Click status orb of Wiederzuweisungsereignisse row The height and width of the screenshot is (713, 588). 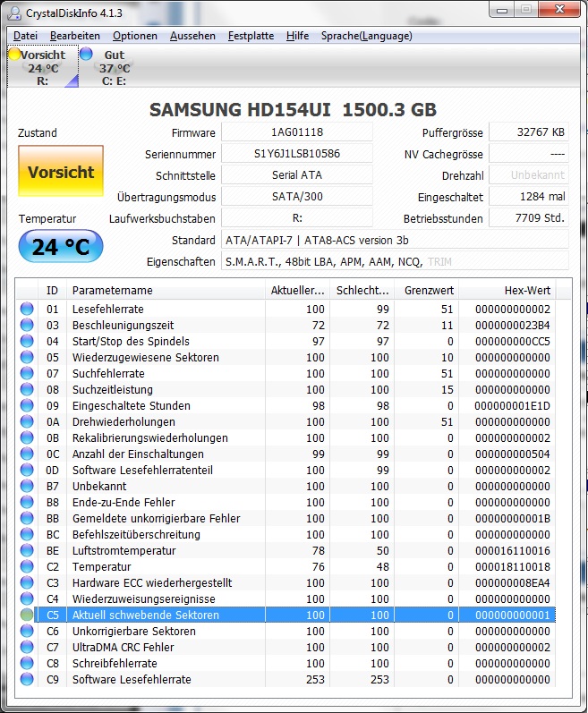pos(27,598)
